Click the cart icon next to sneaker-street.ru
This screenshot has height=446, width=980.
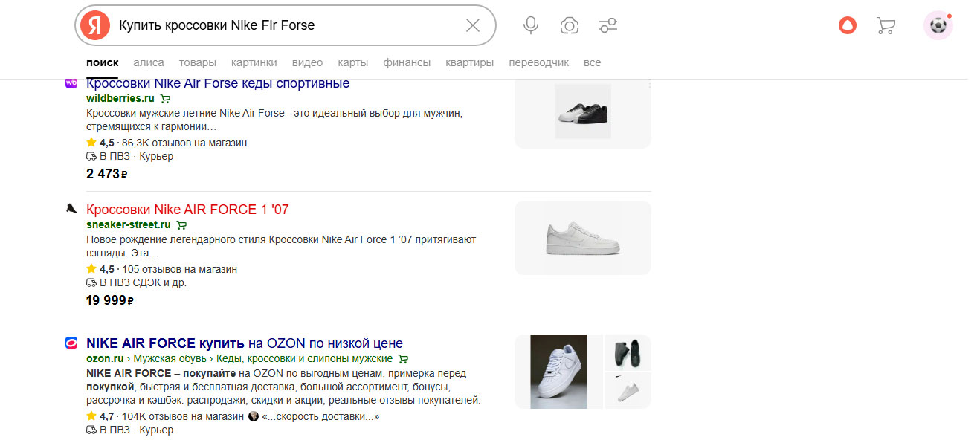point(182,224)
